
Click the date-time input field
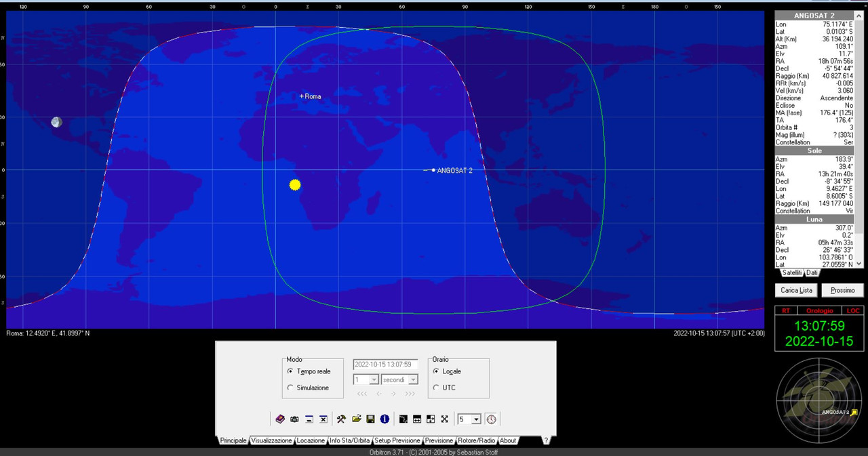pyautogui.click(x=386, y=365)
